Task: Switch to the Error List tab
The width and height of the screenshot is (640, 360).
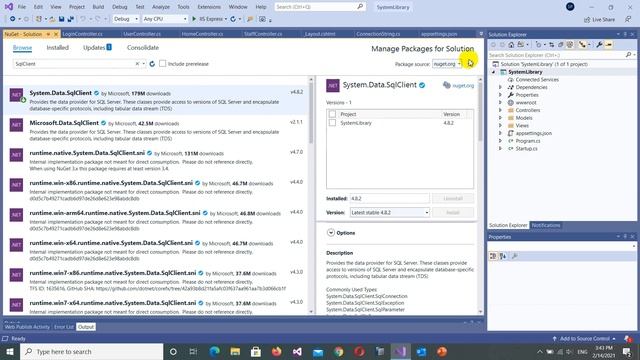Action: (x=64, y=327)
